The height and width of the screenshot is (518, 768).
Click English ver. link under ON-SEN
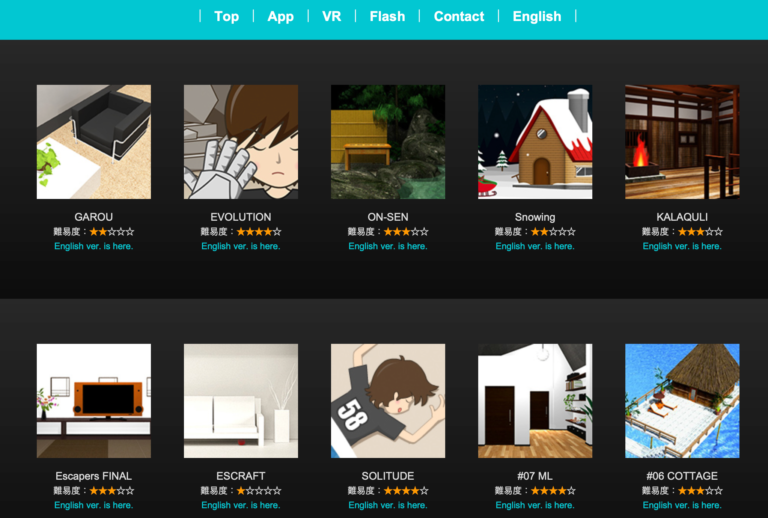[x=388, y=246]
